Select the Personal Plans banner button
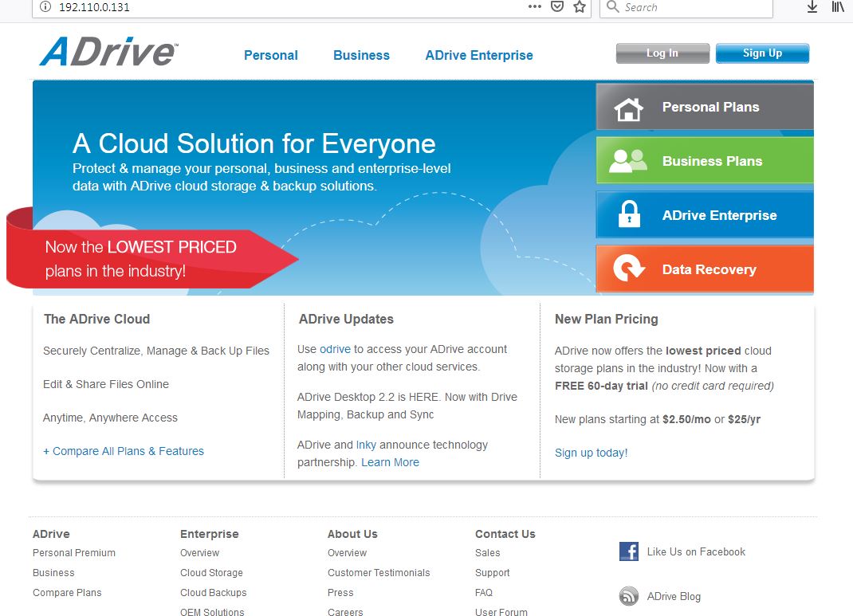The image size is (853, 616). click(x=705, y=107)
